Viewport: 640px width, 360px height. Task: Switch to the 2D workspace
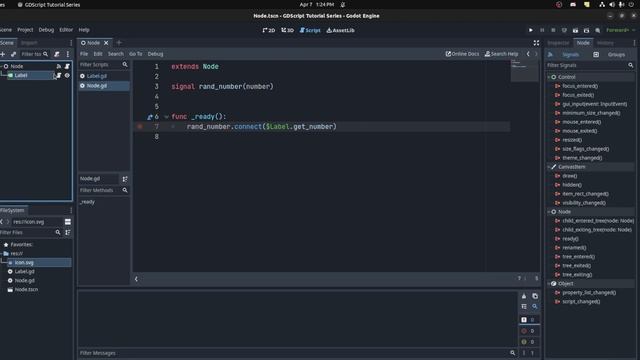269,30
